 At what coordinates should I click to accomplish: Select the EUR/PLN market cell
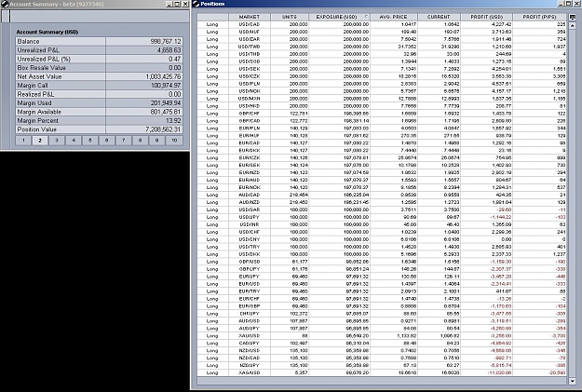pos(250,128)
